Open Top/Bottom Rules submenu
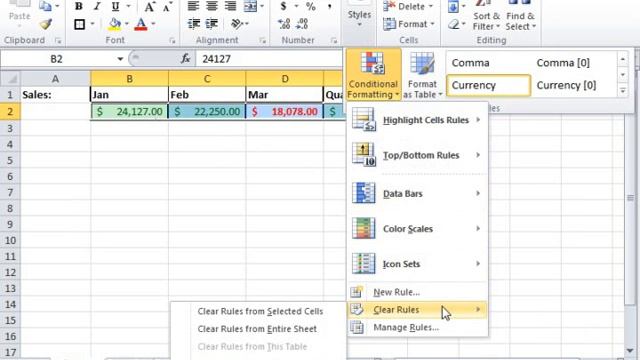The height and width of the screenshot is (360, 640). 417,155
